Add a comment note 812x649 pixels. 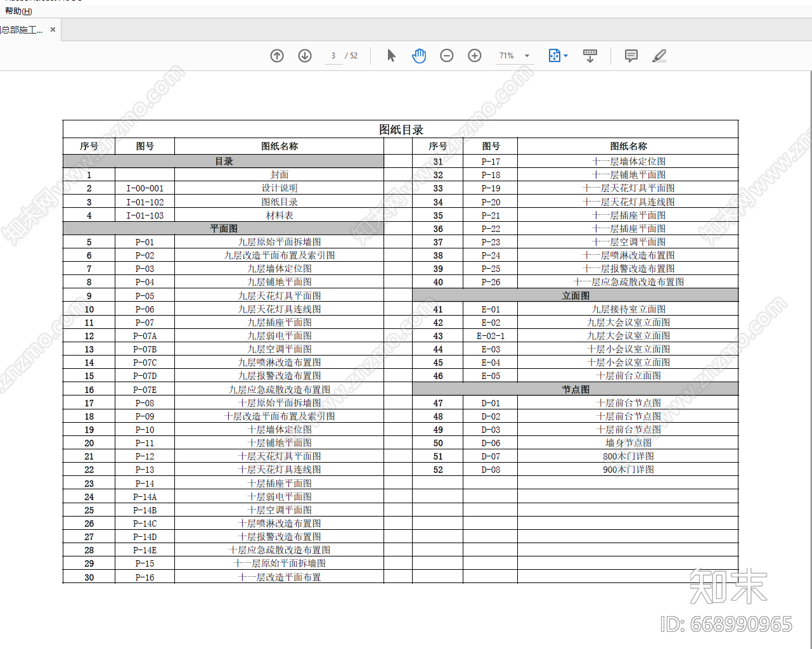[x=631, y=56]
